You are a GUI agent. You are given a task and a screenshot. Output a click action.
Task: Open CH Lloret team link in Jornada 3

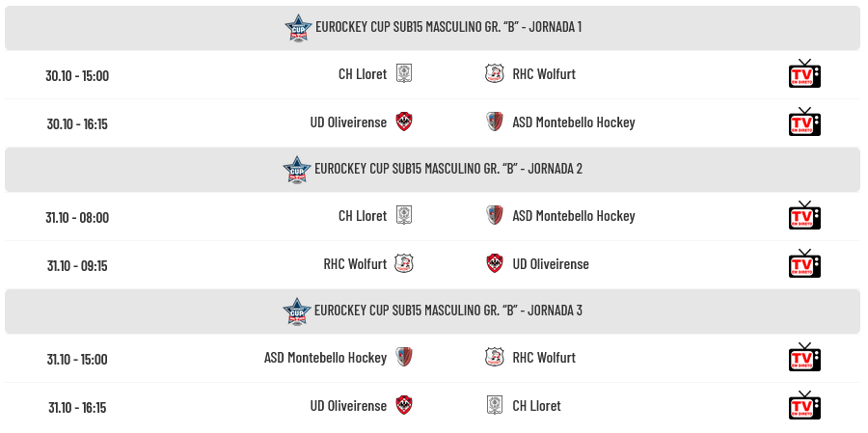(536, 406)
